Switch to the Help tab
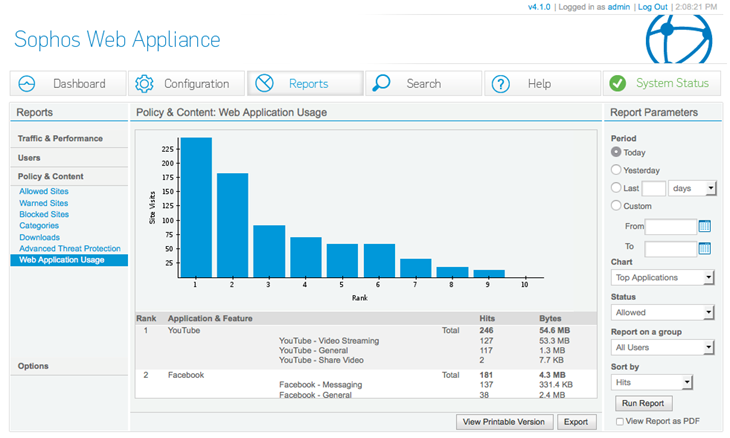The image size is (730, 438). (x=542, y=84)
